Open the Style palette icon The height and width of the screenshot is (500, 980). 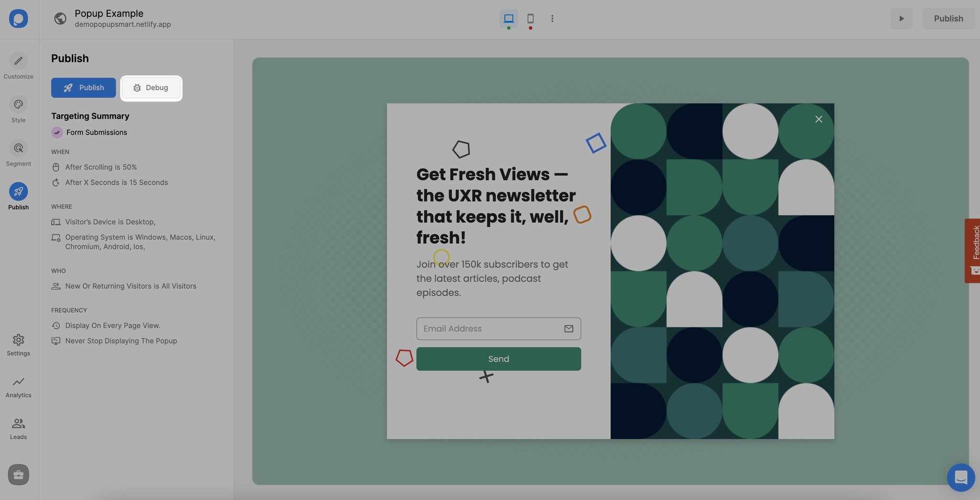pos(18,104)
